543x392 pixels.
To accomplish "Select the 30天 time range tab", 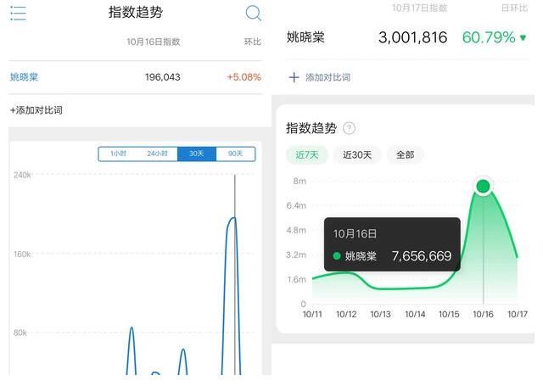I will coord(197,154).
